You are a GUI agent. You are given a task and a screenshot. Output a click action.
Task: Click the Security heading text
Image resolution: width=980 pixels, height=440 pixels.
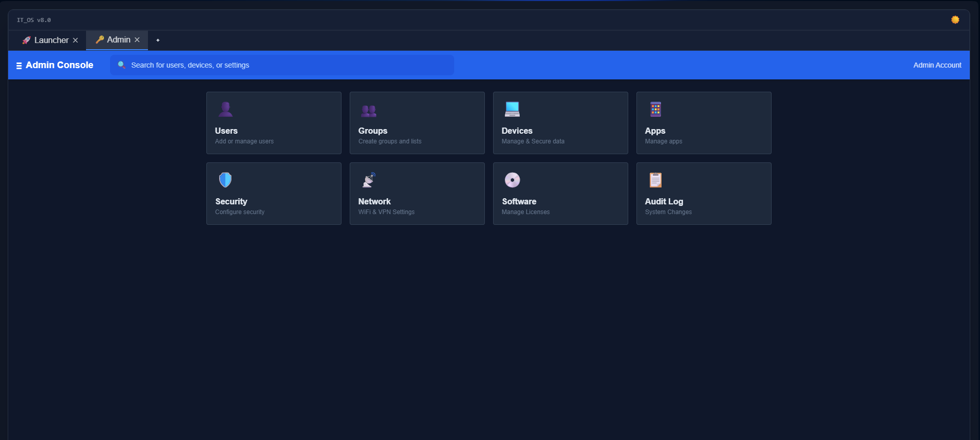point(231,201)
